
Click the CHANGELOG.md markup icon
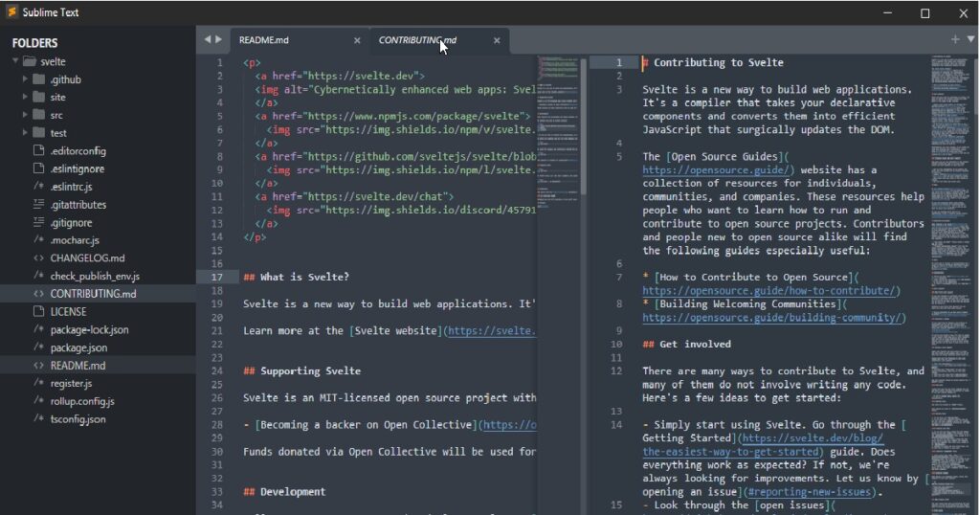point(38,258)
